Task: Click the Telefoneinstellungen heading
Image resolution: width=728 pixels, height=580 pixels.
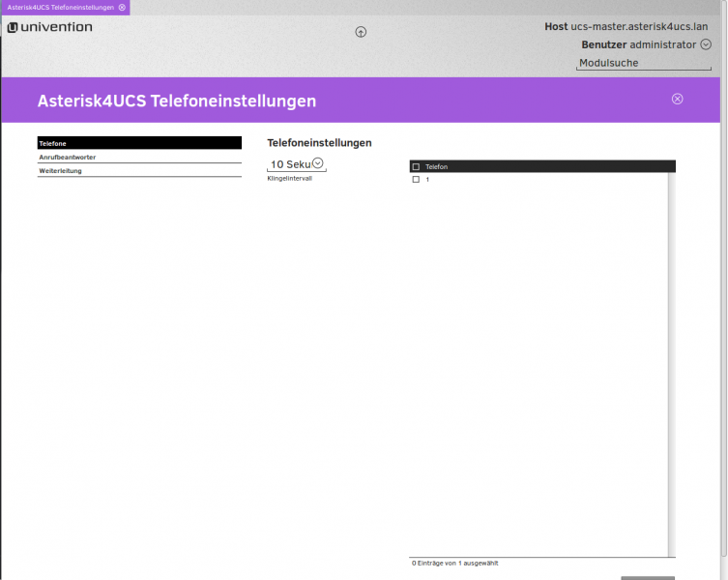Action: tap(319, 142)
